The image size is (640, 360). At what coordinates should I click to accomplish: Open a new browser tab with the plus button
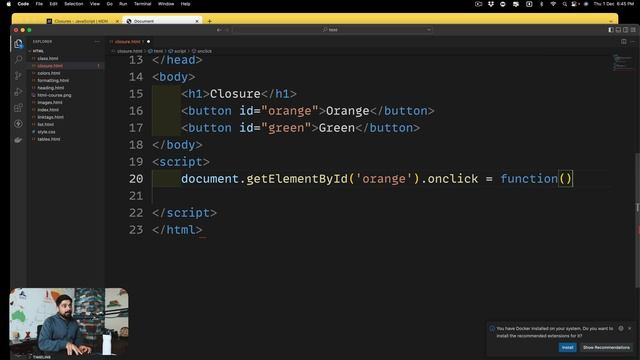(x=209, y=21)
